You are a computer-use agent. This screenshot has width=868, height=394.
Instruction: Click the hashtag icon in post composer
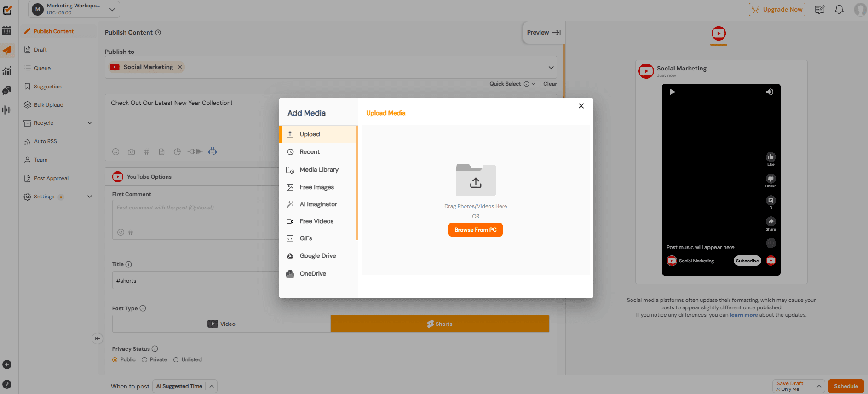pyautogui.click(x=147, y=151)
